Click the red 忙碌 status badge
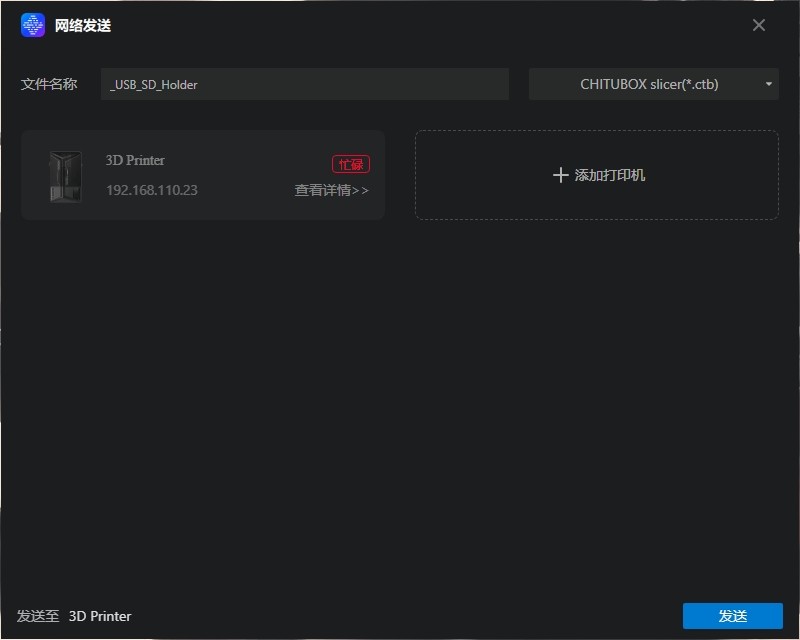Image resolution: width=800 pixels, height=640 pixels. coord(351,164)
